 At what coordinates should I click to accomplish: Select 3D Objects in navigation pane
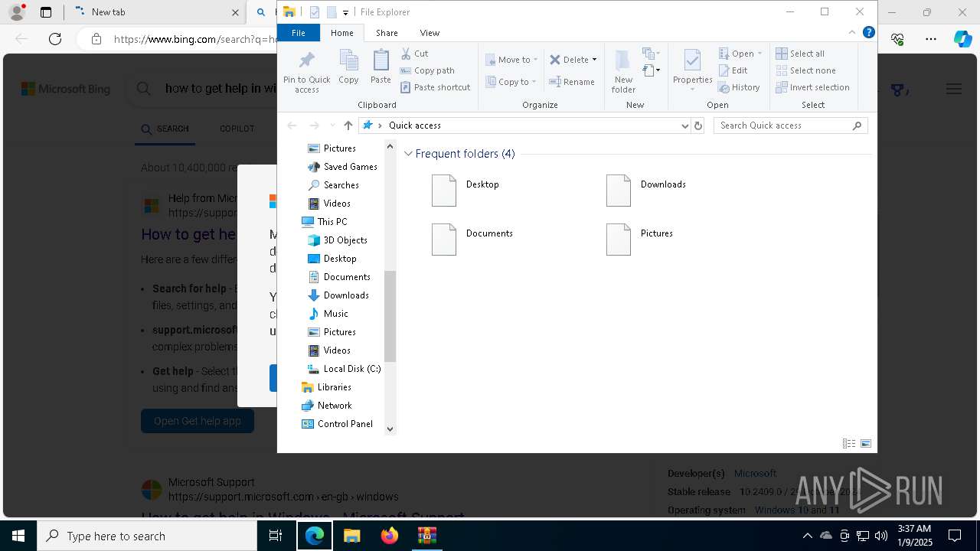click(x=338, y=240)
